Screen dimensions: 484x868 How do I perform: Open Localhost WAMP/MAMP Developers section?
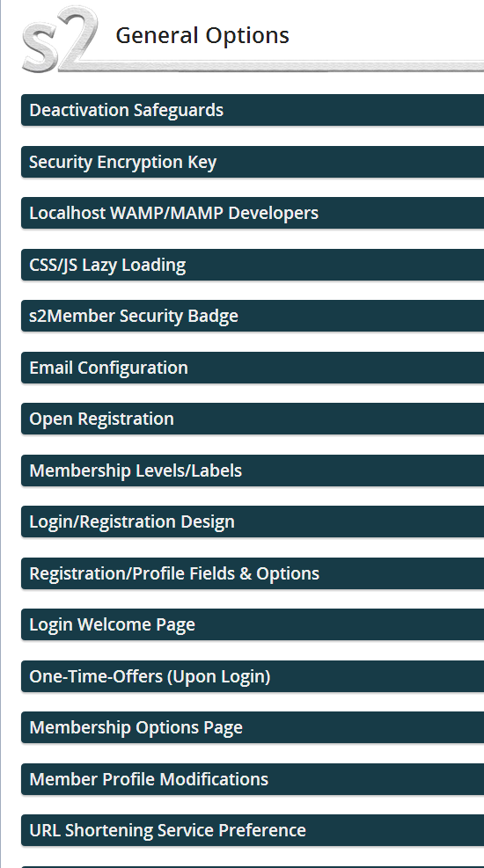[253, 213]
